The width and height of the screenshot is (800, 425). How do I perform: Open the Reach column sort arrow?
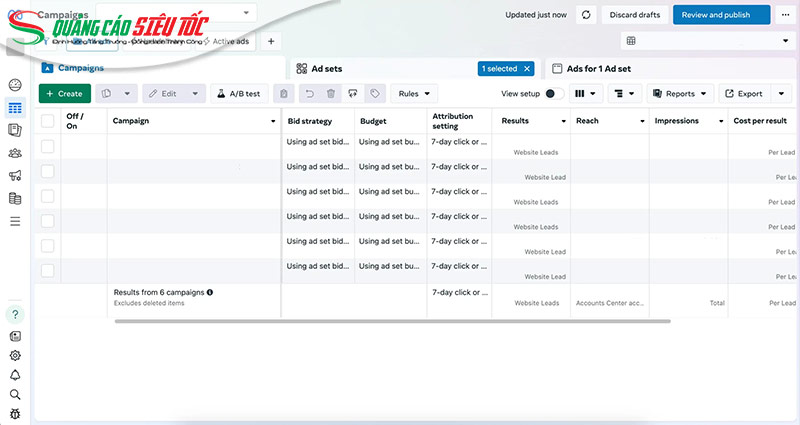642,121
